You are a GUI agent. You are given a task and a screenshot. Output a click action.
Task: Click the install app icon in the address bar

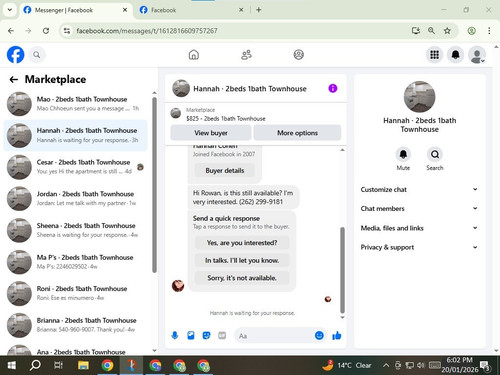click(x=415, y=31)
